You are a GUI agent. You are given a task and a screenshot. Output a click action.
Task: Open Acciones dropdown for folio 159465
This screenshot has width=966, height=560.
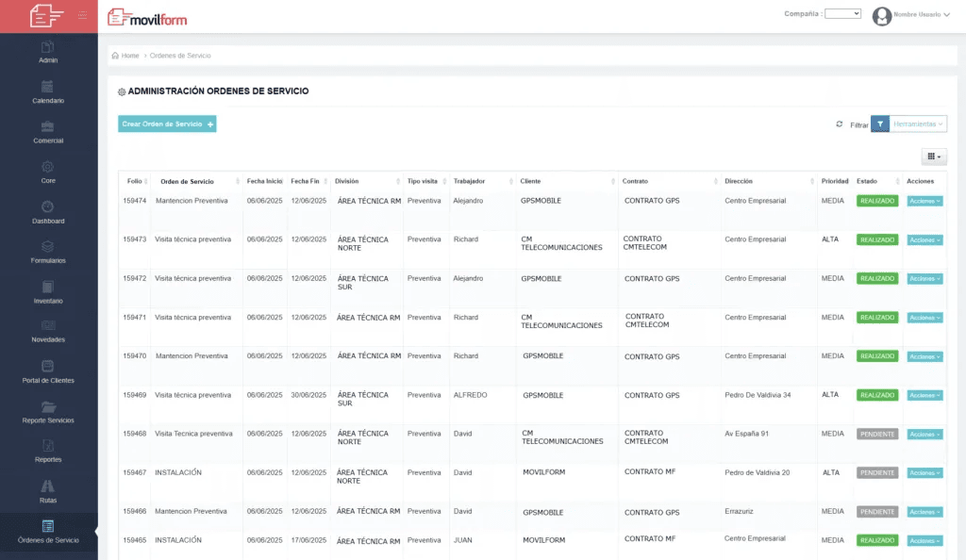click(924, 540)
